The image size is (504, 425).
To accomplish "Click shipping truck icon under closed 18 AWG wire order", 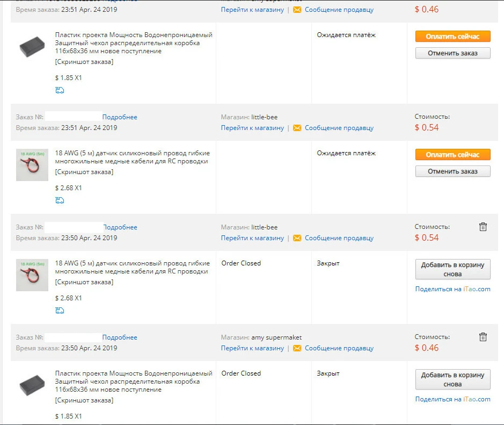I will tap(60, 310).
